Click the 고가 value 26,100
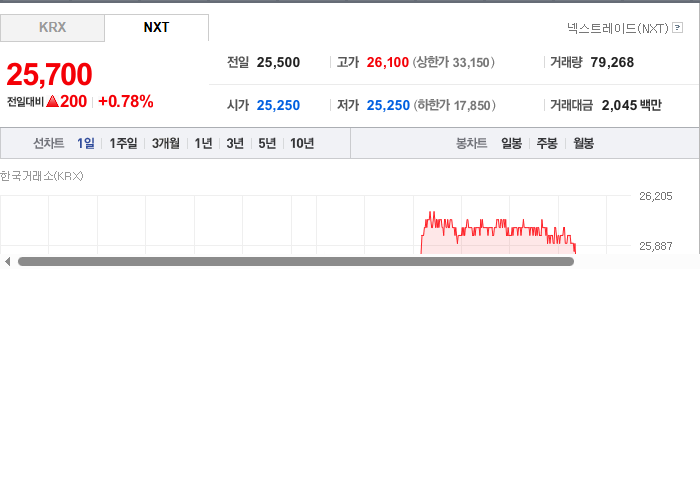The width and height of the screenshot is (700, 490). click(x=388, y=62)
